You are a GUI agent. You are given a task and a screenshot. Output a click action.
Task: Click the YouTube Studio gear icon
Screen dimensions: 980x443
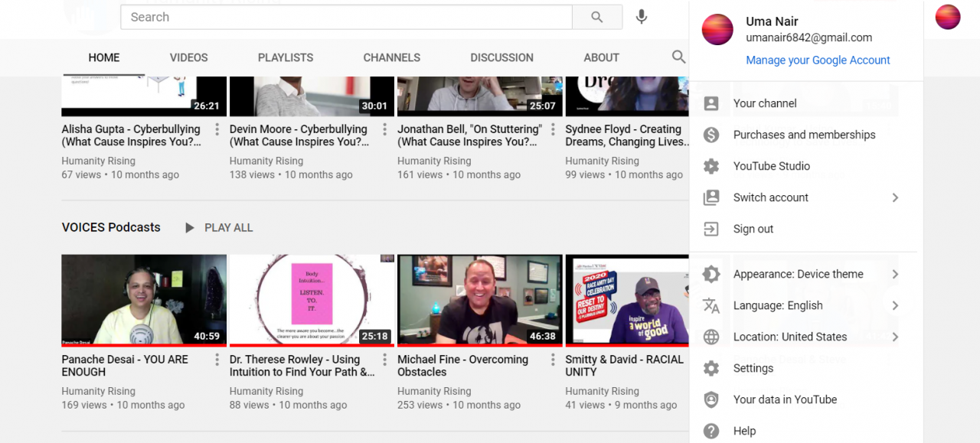(711, 166)
